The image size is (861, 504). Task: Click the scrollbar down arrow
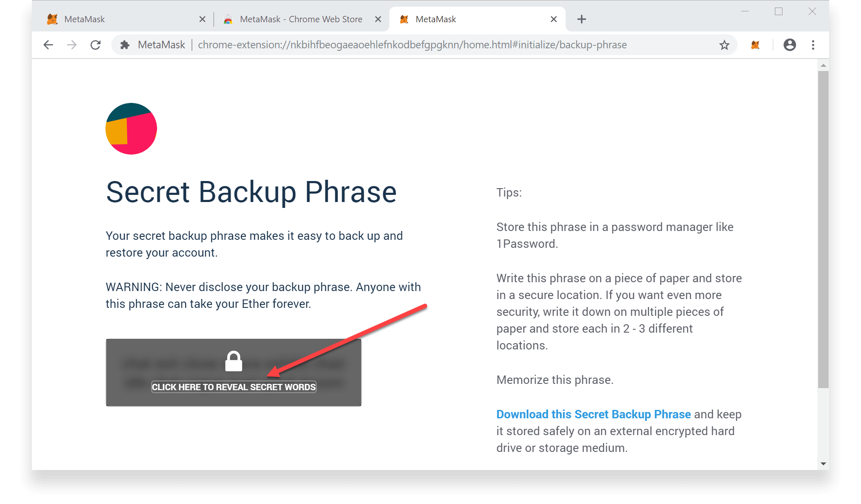823,464
